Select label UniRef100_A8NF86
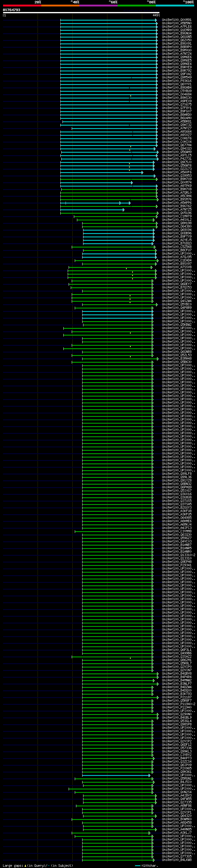Screen dimensions: 197x868 (x=176, y=806)
